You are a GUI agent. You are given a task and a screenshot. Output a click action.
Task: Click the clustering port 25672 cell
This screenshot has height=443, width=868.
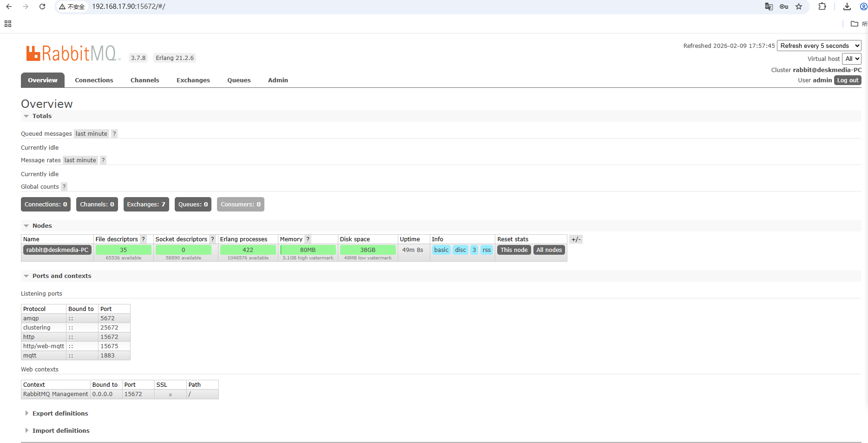coord(114,328)
